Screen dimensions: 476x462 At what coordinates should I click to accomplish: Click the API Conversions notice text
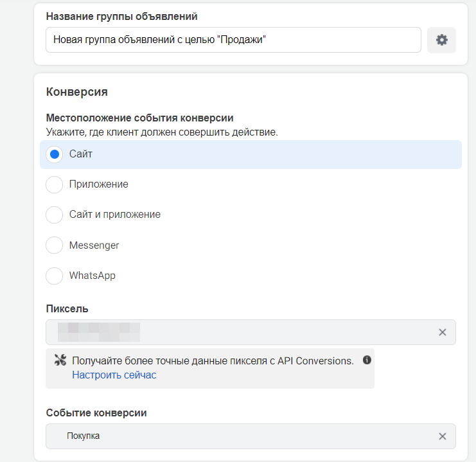(x=213, y=360)
